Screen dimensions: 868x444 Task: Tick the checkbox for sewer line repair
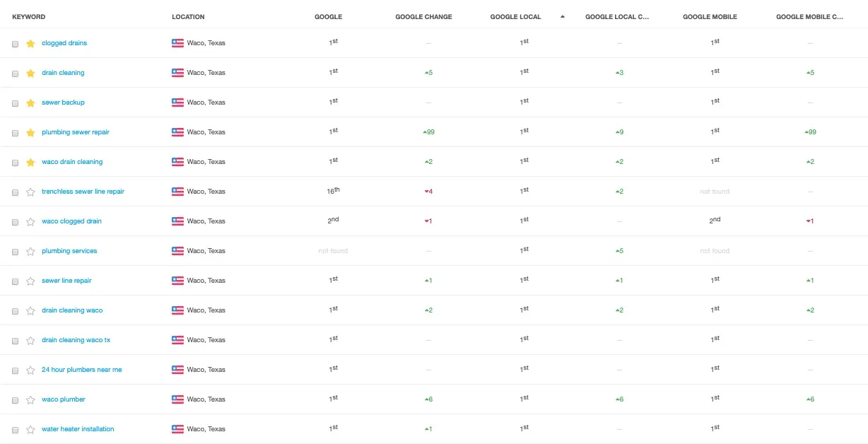[16, 281]
